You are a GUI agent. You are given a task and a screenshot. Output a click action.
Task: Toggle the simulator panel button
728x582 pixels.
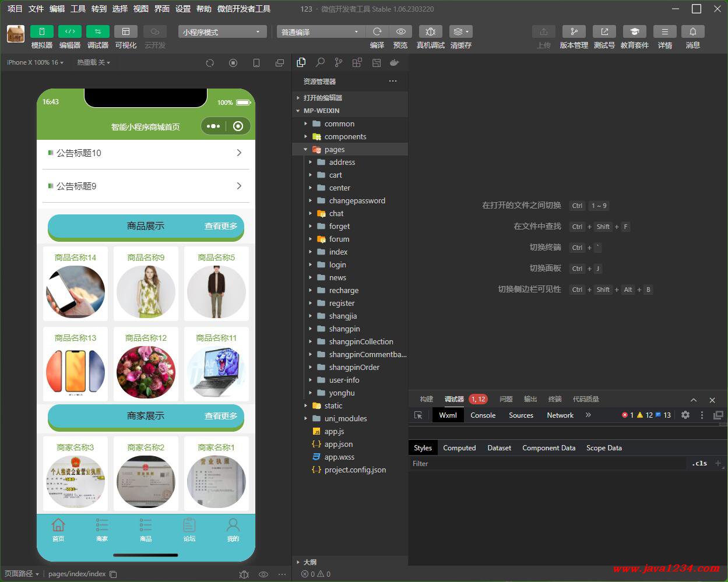point(42,31)
